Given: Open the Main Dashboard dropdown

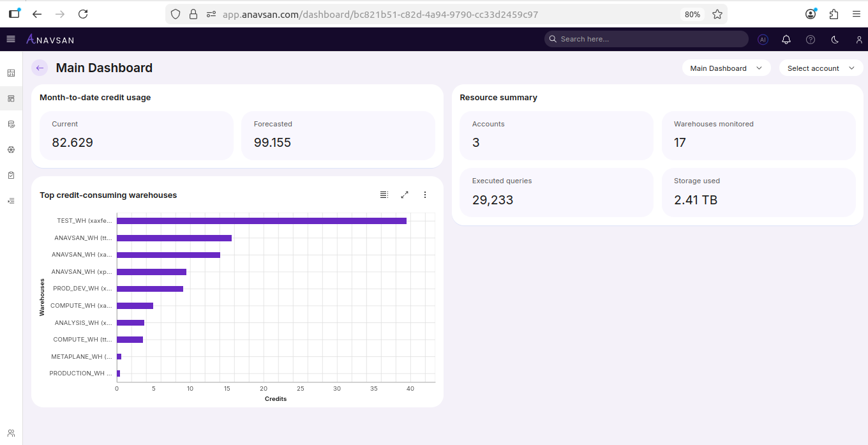Looking at the screenshot, I should (726, 68).
